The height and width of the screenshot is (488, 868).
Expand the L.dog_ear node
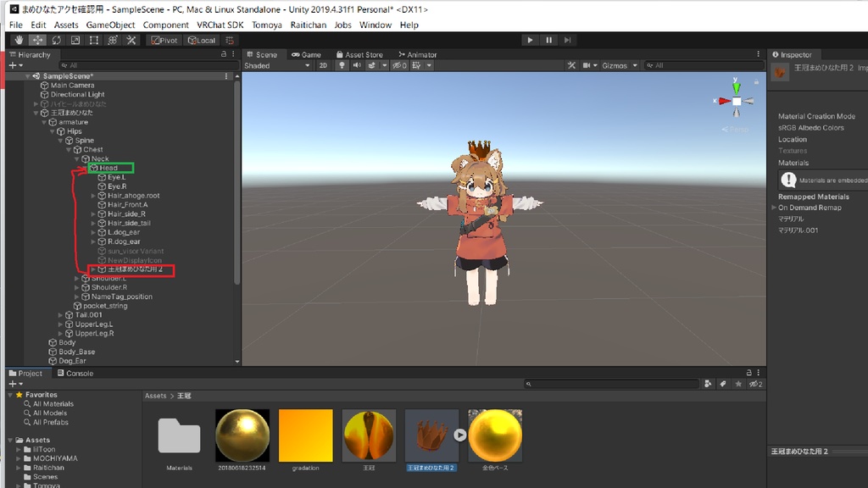[x=93, y=232]
